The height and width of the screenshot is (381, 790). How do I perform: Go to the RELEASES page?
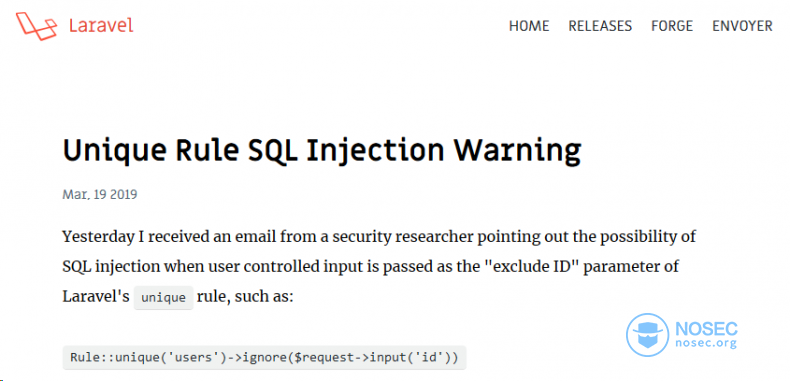pos(600,26)
